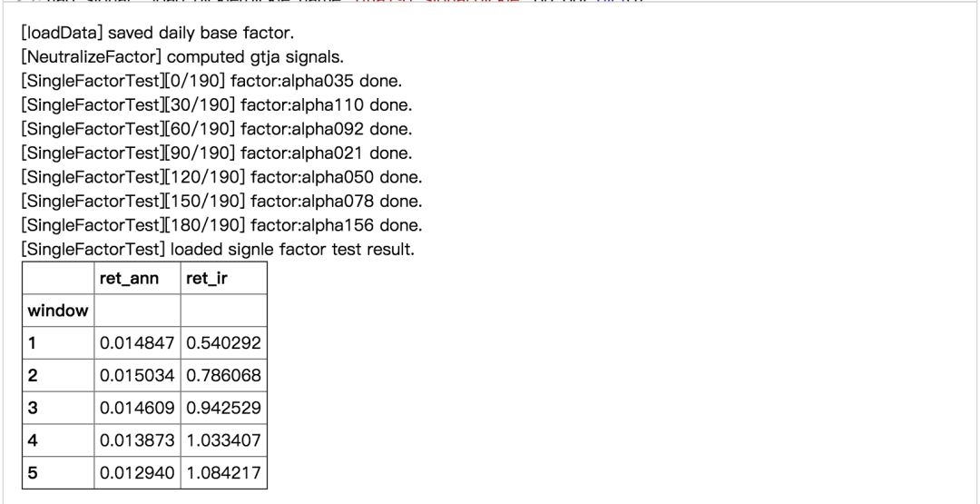This screenshot has height=504, width=980.
Task: Select ret_ir value 0.540292
Action: [x=224, y=343]
